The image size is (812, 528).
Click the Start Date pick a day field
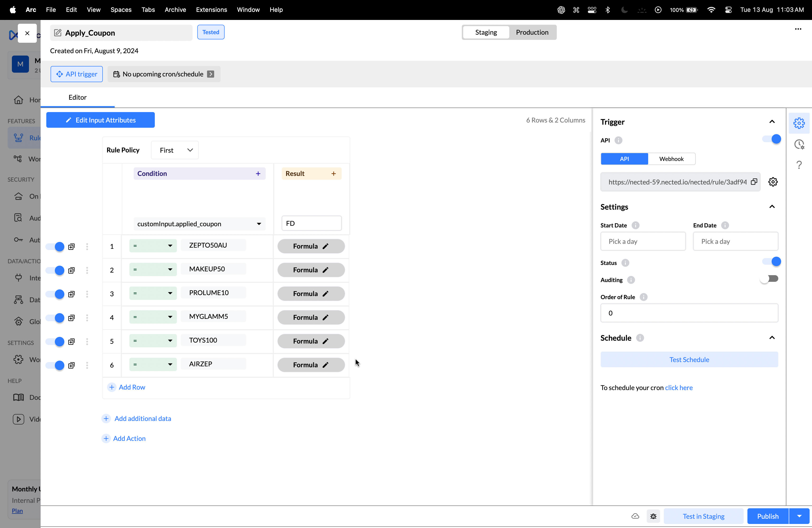pyautogui.click(x=643, y=241)
